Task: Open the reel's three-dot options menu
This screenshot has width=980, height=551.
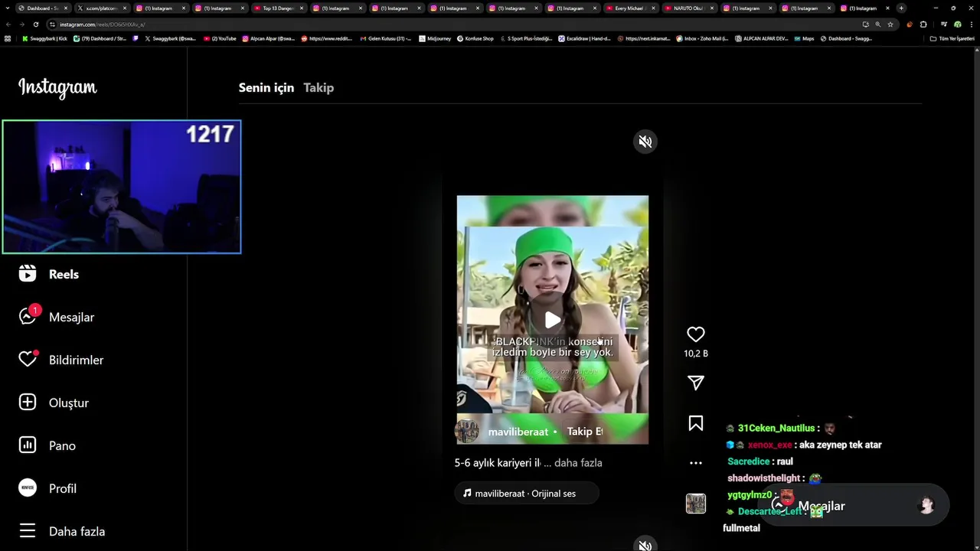Action: tap(696, 463)
